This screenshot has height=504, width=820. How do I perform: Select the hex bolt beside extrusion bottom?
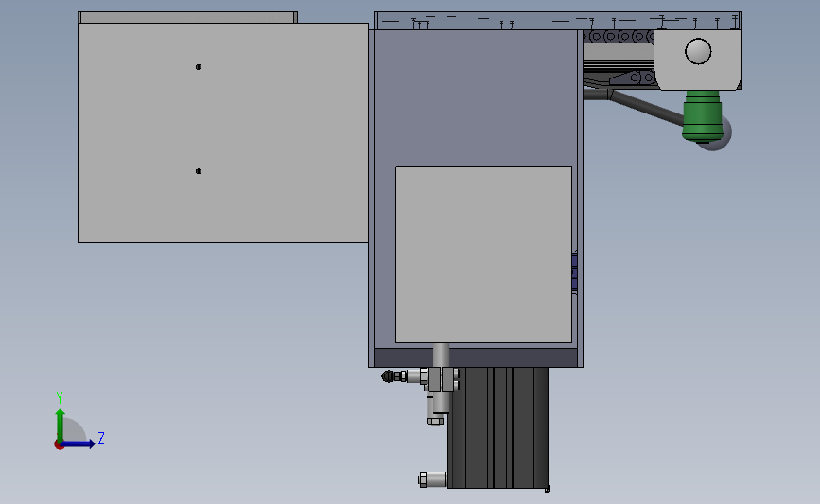tap(432, 479)
